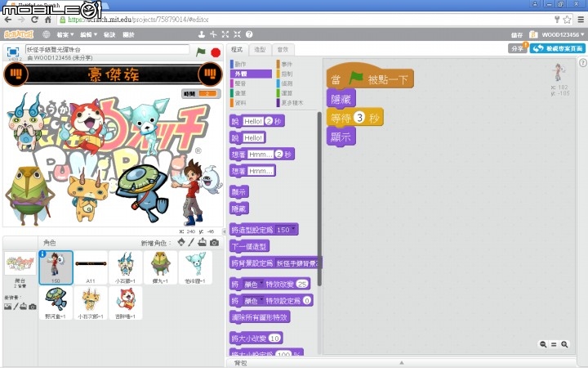Image resolution: width=588 pixels, height=368 pixels.
Task: Zoom in the scripts area
Action: tap(564, 344)
